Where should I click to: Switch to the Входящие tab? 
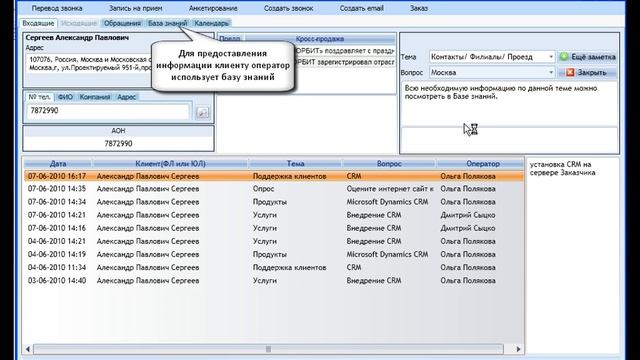(38, 23)
